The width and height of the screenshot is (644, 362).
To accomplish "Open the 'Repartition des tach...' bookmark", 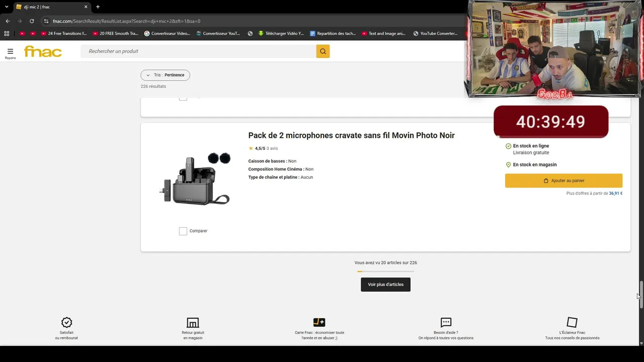I will pyautogui.click(x=333, y=34).
